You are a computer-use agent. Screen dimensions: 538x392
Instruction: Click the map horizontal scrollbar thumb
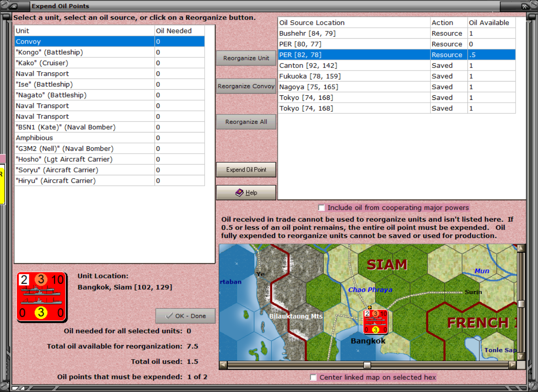[367, 365]
